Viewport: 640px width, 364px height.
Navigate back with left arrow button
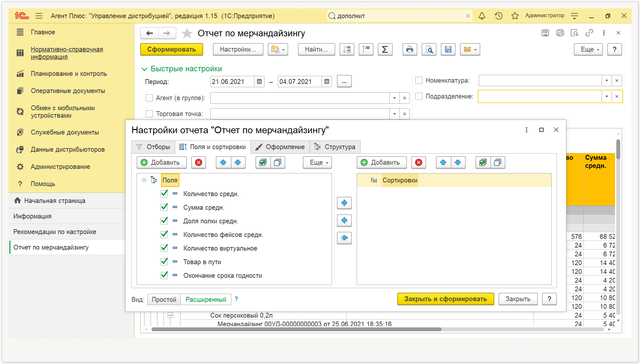click(x=150, y=33)
